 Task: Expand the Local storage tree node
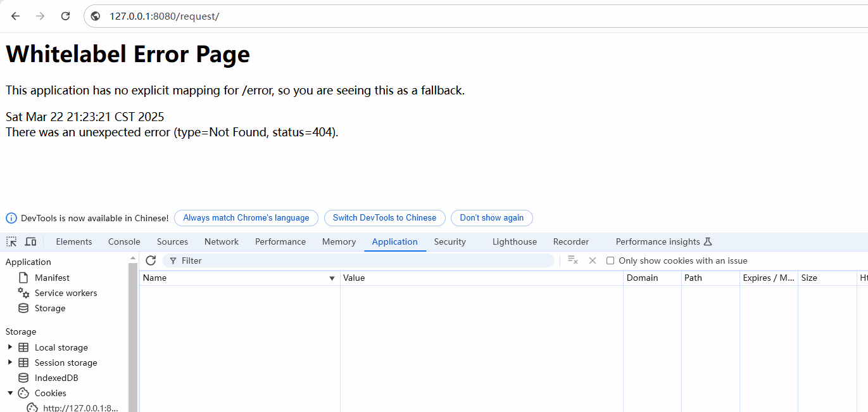pyautogui.click(x=9, y=347)
